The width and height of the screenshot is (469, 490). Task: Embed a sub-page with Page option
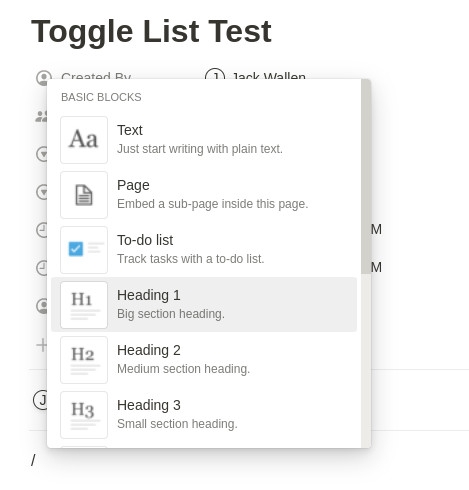pyautogui.click(x=204, y=194)
